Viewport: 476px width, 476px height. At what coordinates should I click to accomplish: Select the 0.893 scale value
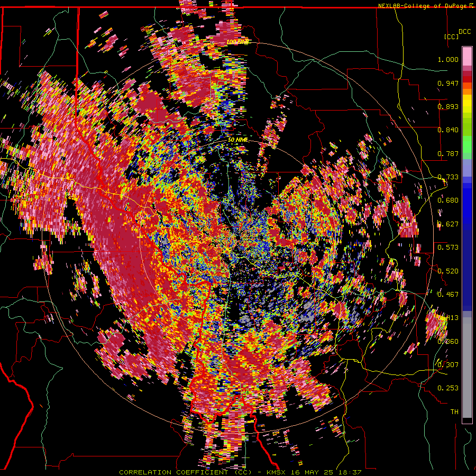coord(448,106)
